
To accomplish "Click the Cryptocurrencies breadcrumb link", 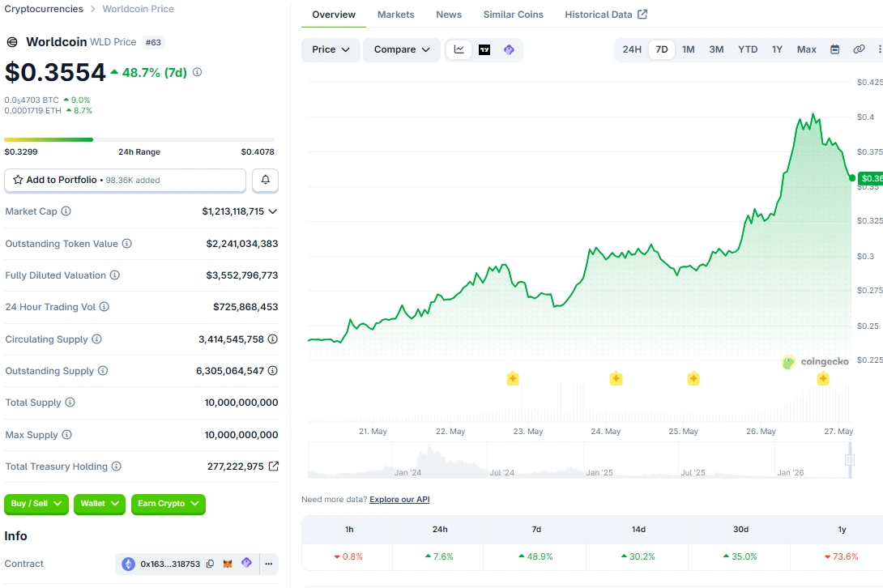I will 44,9.
